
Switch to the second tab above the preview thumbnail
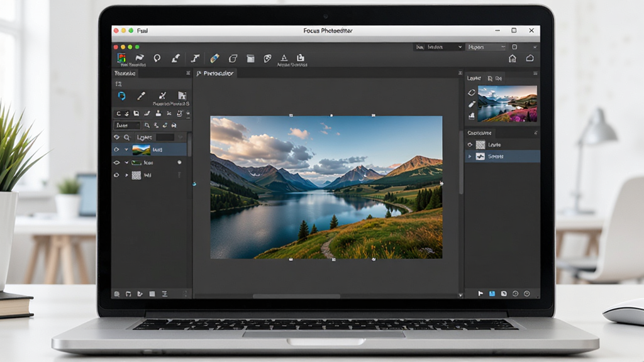coord(495,78)
